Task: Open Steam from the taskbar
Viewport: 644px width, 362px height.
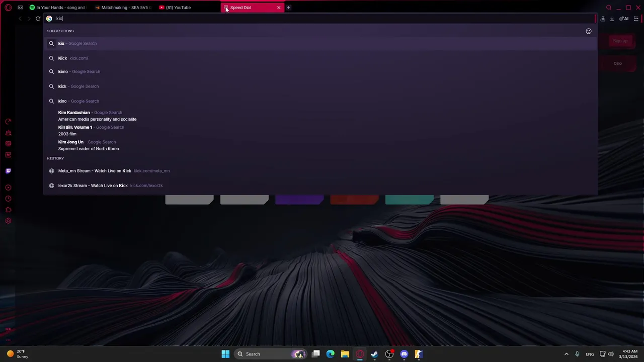Action: 374,354
